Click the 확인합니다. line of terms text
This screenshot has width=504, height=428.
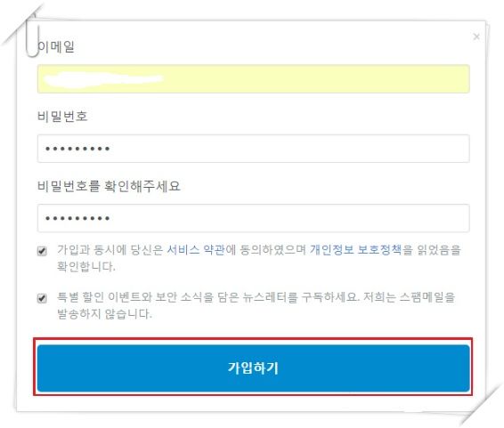click(x=85, y=266)
